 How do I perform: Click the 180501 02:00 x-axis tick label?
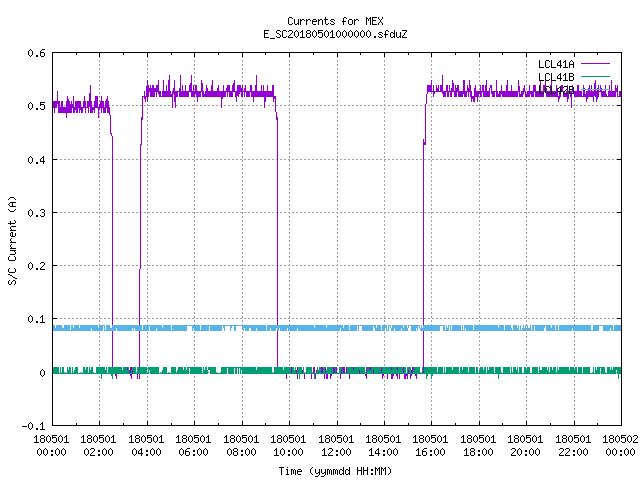pos(98,446)
